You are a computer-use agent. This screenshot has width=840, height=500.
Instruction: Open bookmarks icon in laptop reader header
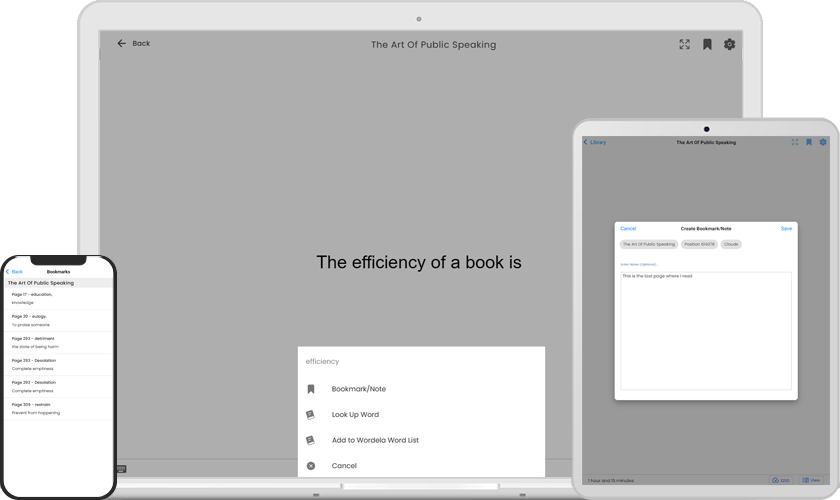707,44
